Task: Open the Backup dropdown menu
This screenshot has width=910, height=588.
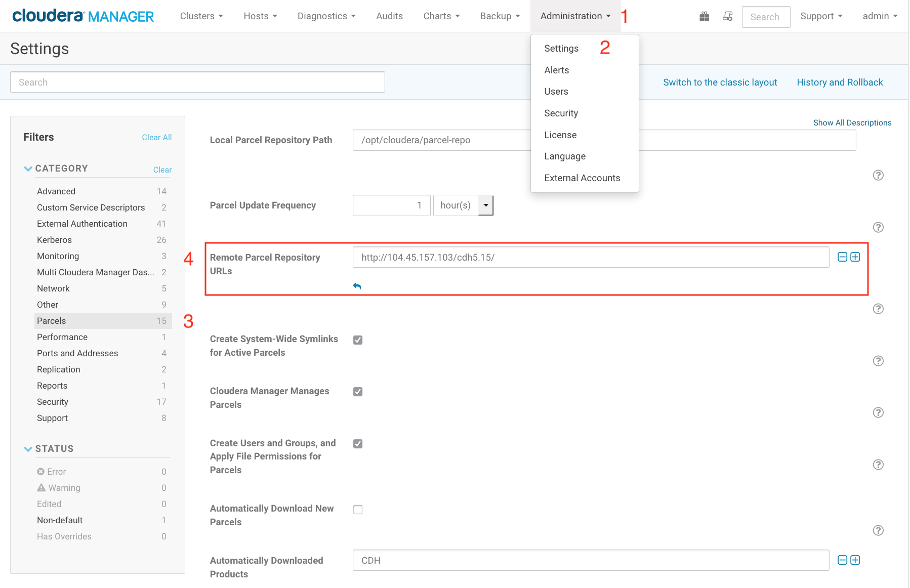Action: pos(500,16)
